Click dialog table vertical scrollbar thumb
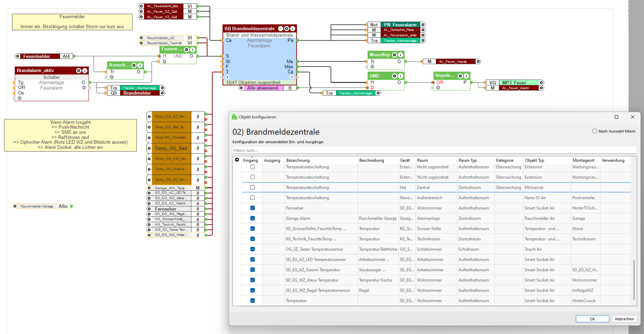 634,280
